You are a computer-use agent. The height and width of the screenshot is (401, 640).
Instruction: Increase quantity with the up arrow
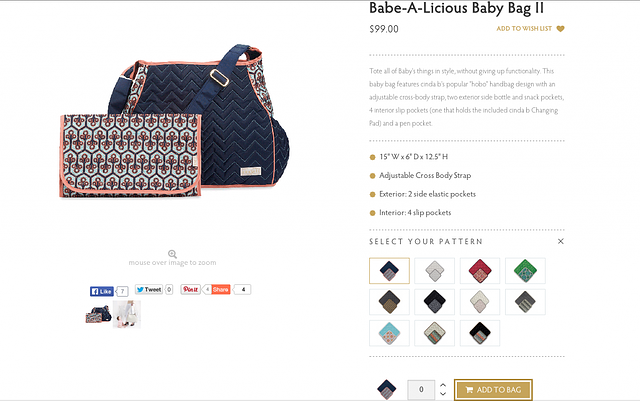pos(443,384)
